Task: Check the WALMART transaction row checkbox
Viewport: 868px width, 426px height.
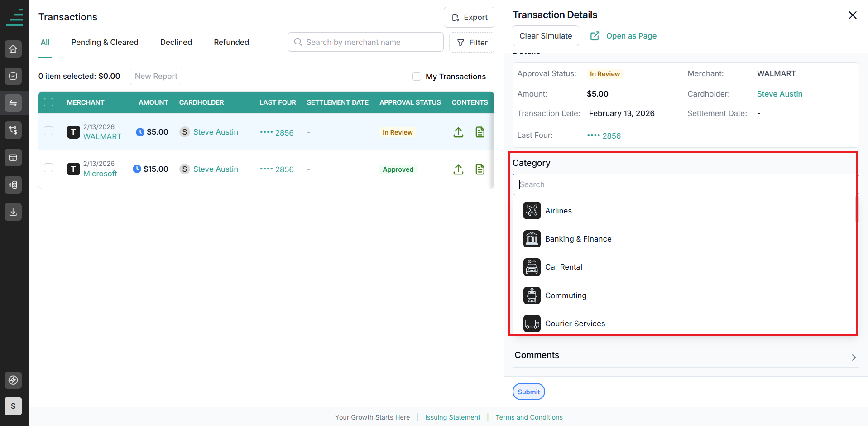Action: (x=48, y=131)
